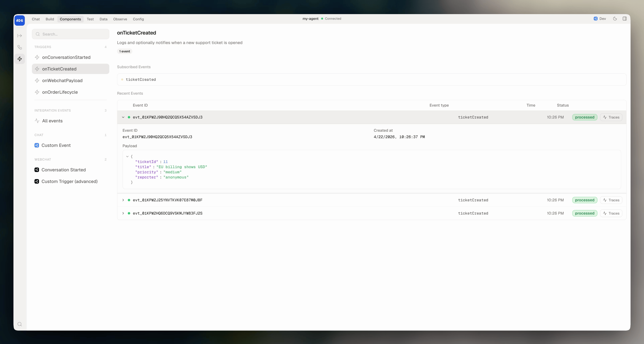The height and width of the screenshot is (344, 644).
Task: Open the Test tab
Action: pos(90,19)
